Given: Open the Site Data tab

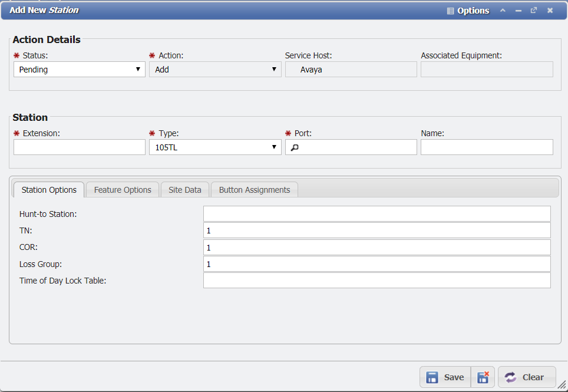Looking at the screenshot, I should pyautogui.click(x=184, y=189).
